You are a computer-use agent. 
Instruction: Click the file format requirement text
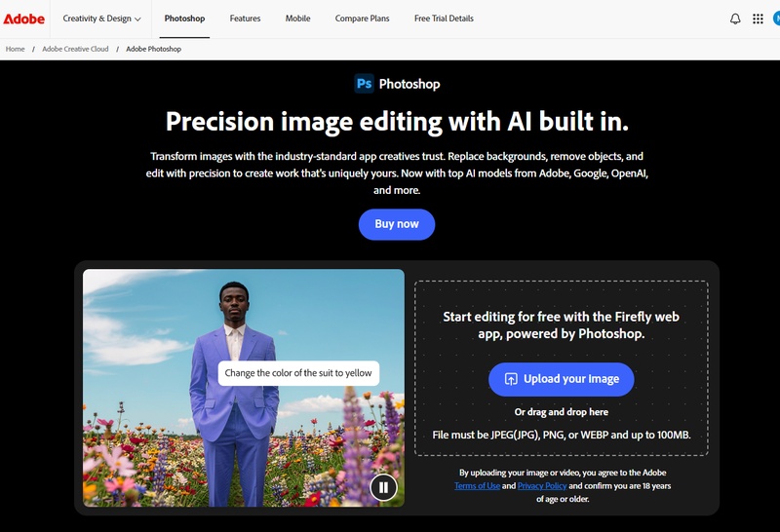(562, 435)
